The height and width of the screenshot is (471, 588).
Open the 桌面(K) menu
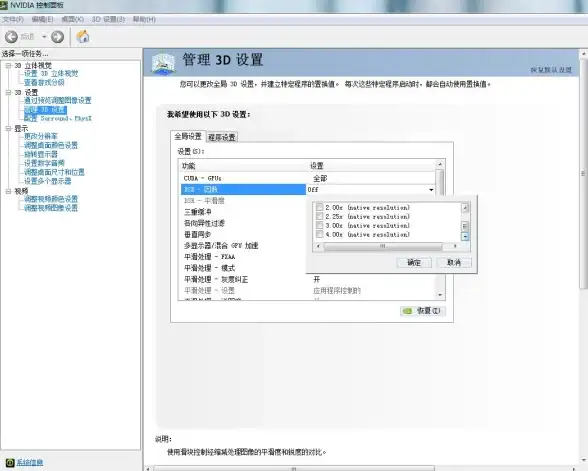pos(72,19)
